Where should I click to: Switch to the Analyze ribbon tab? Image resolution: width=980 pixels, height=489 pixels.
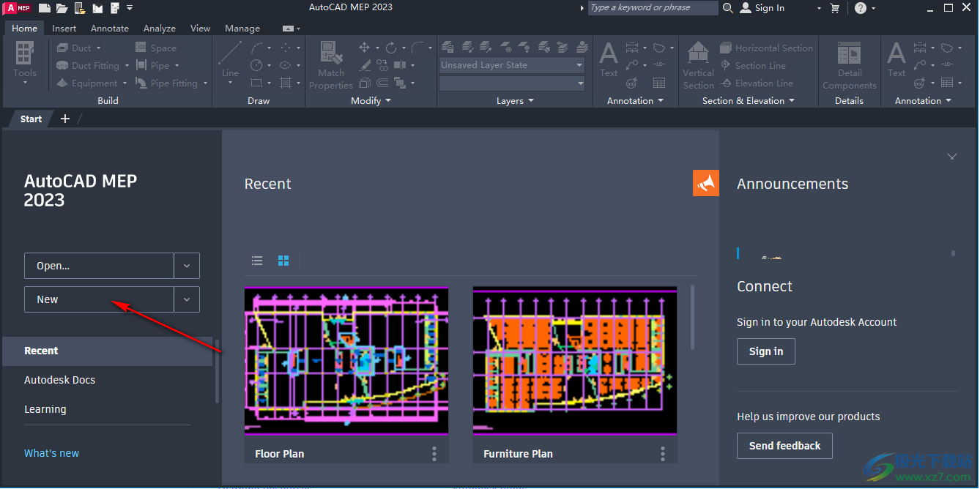pos(160,29)
